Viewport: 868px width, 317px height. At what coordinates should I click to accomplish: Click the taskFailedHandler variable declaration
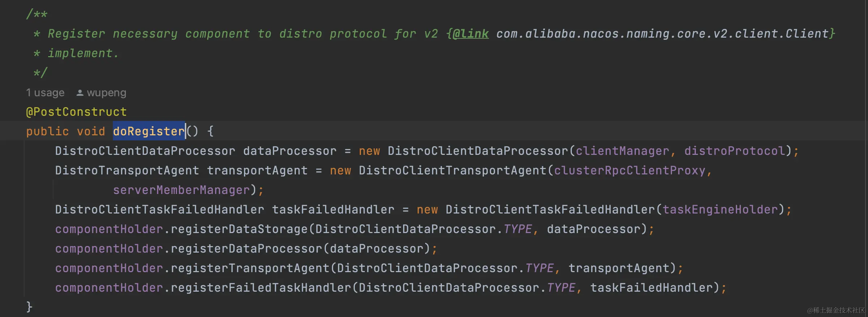tap(333, 210)
